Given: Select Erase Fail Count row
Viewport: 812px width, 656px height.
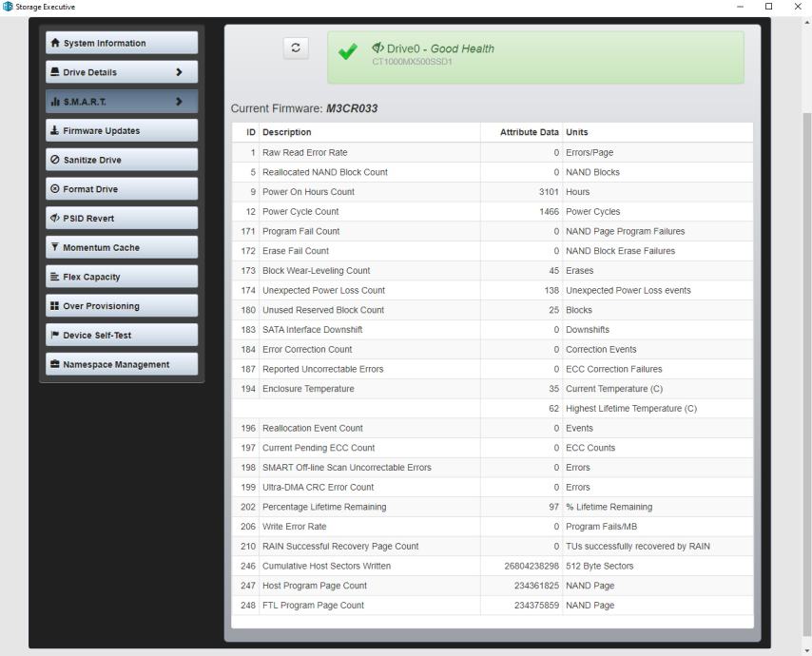Looking at the screenshot, I should [492, 251].
